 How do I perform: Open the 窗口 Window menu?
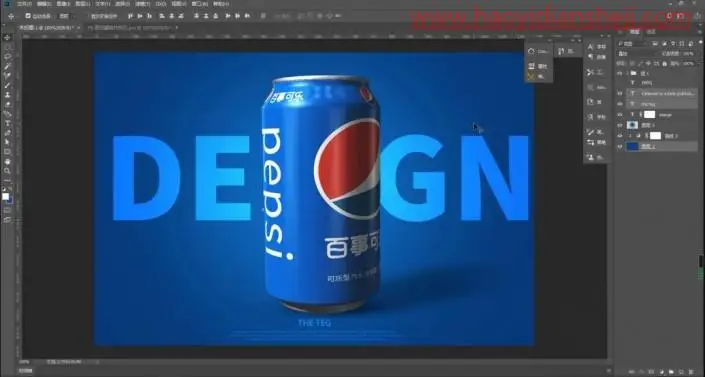(x=199, y=4)
